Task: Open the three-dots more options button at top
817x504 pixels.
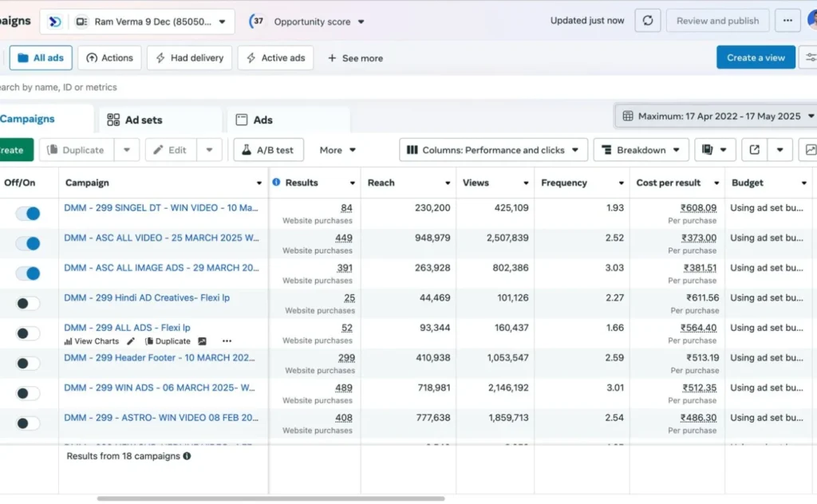Action: click(787, 21)
